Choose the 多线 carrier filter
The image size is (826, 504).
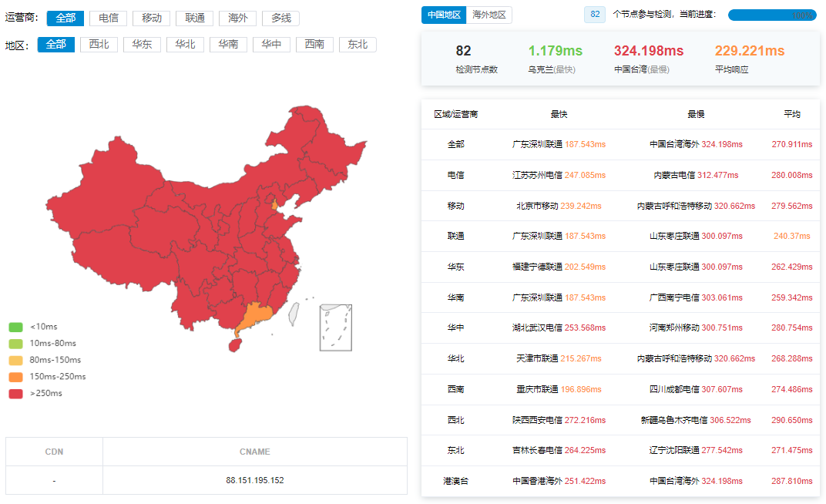pyautogui.click(x=281, y=18)
